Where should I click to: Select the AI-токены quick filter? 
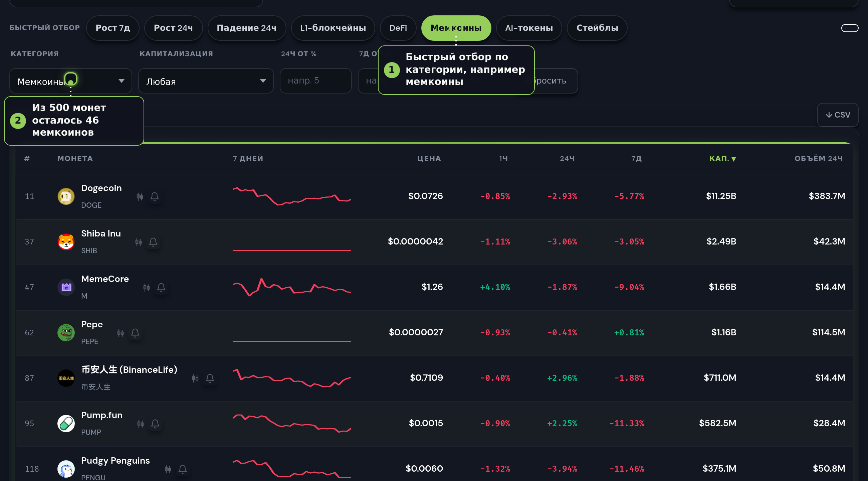pyautogui.click(x=529, y=28)
